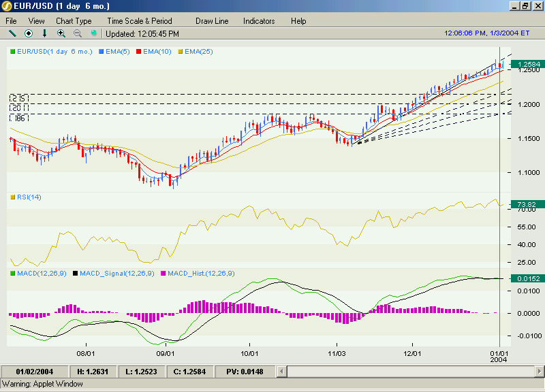Click the green EUR/USD legend swatch
The height and width of the screenshot is (392, 545).
coord(13,52)
